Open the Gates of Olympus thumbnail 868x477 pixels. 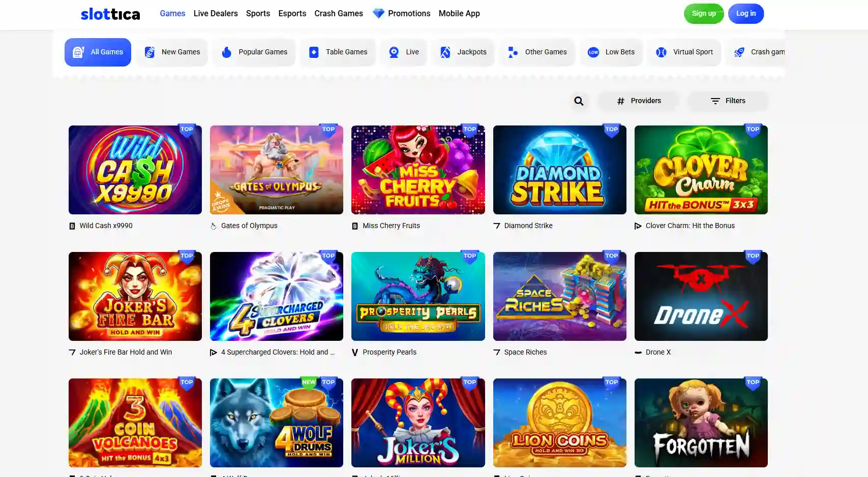277,170
